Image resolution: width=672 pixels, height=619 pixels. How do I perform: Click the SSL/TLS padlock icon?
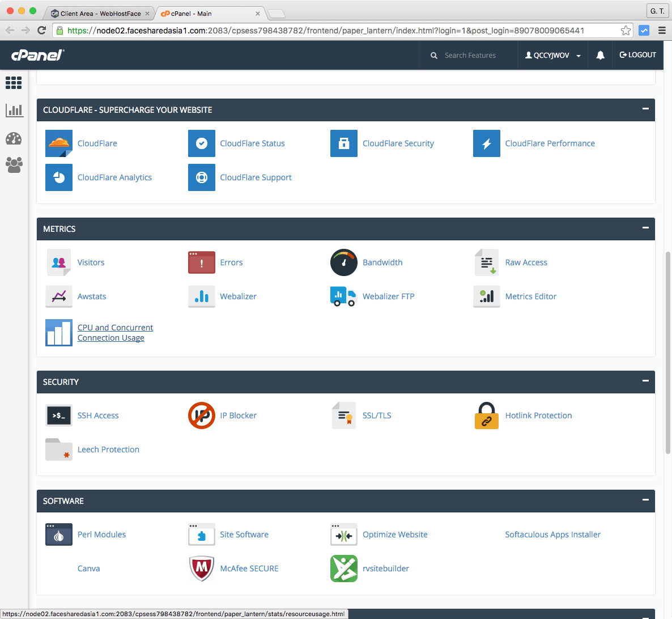pyautogui.click(x=344, y=416)
